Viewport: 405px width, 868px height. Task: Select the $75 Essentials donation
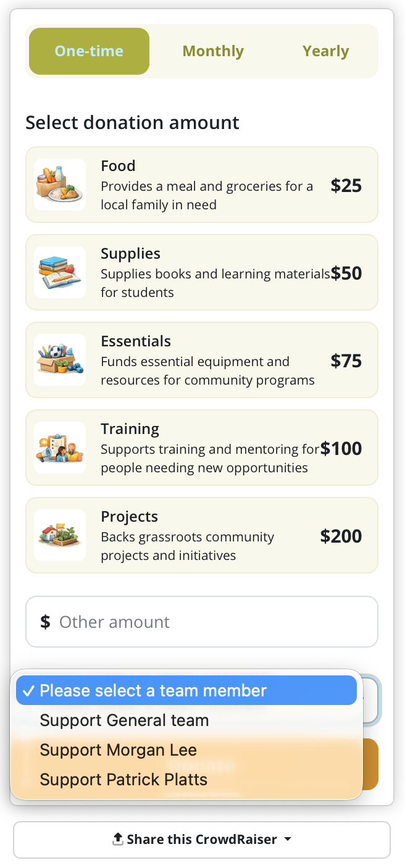coord(202,360)
